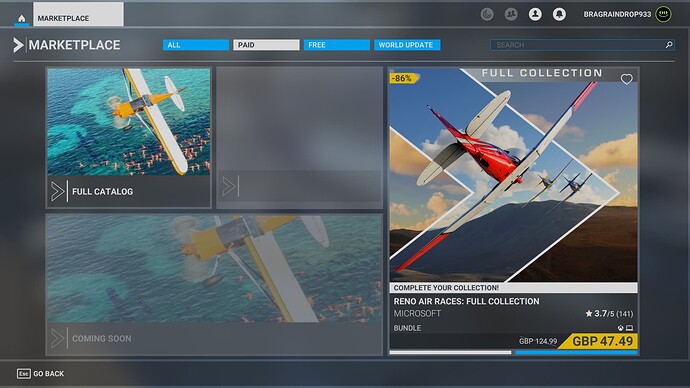This screenshot has height=388, width=690.
Task: Switch to the MARKETPLACE tab
Action: click(78, 15)
